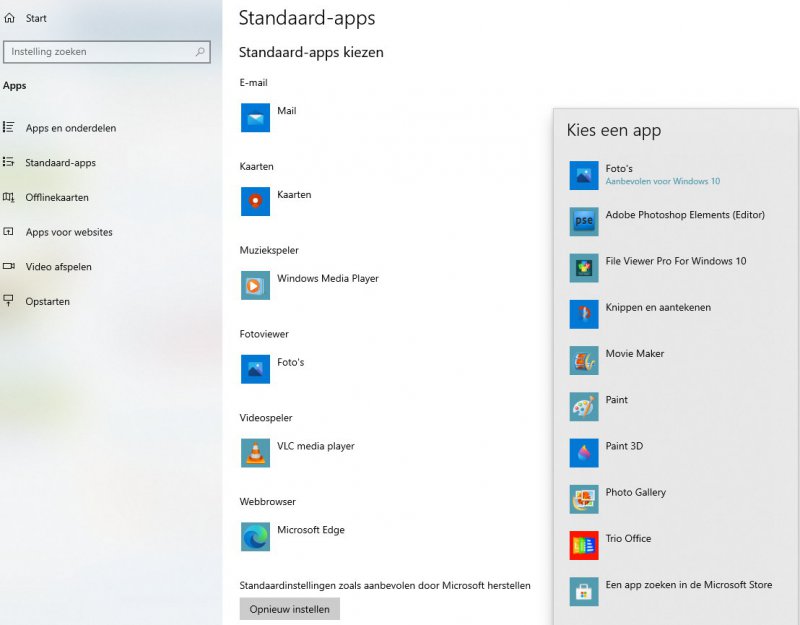Click the Mail app icon under E-mail
Image resolution: width=800 pixels, height=625 pixels.
coord(255,117)
